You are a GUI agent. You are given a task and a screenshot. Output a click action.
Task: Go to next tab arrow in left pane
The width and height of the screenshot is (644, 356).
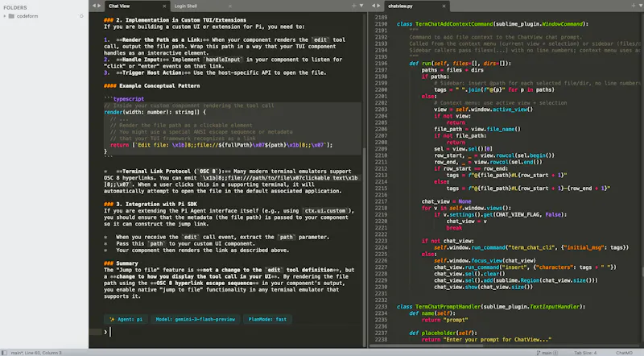pos(99,6)
